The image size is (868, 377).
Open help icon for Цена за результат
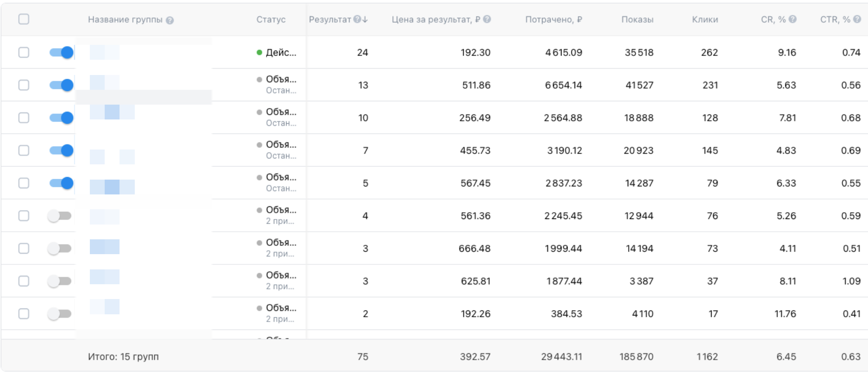click(x=487, y=19)
